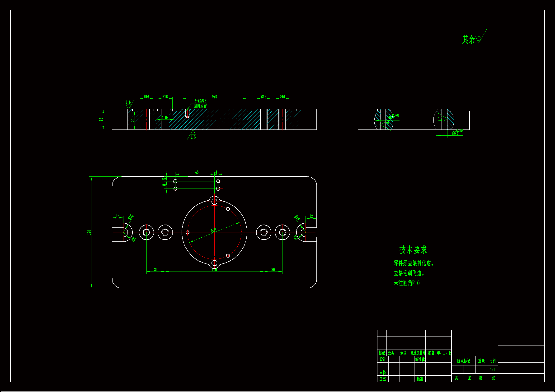Select the 审核 title block cell
555x392 pixels.
point(382,373)
